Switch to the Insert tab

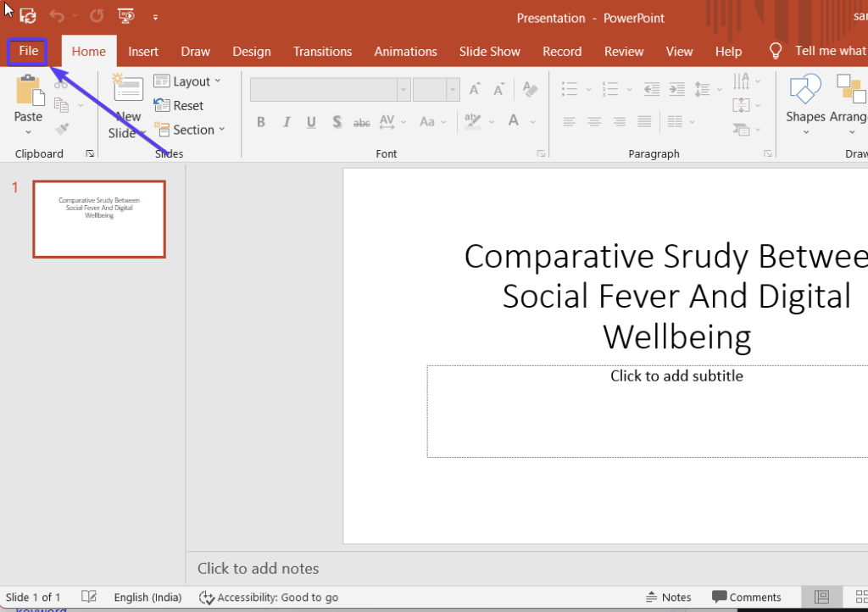click(x=142, y=52)
